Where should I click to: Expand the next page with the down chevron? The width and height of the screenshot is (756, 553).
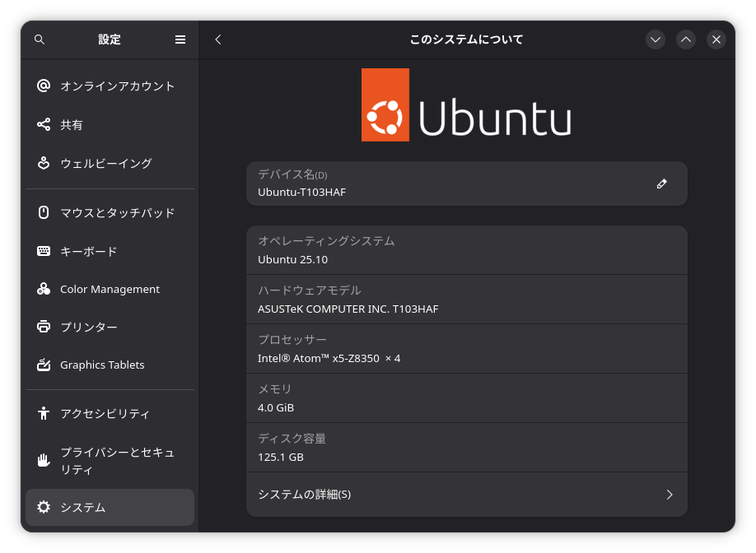point(655,39)
